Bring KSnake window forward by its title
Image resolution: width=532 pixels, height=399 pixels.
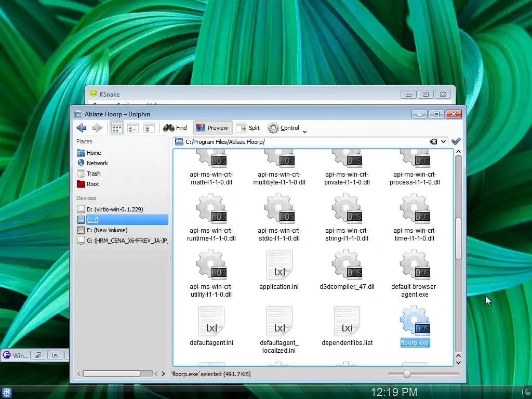(109, 95)
